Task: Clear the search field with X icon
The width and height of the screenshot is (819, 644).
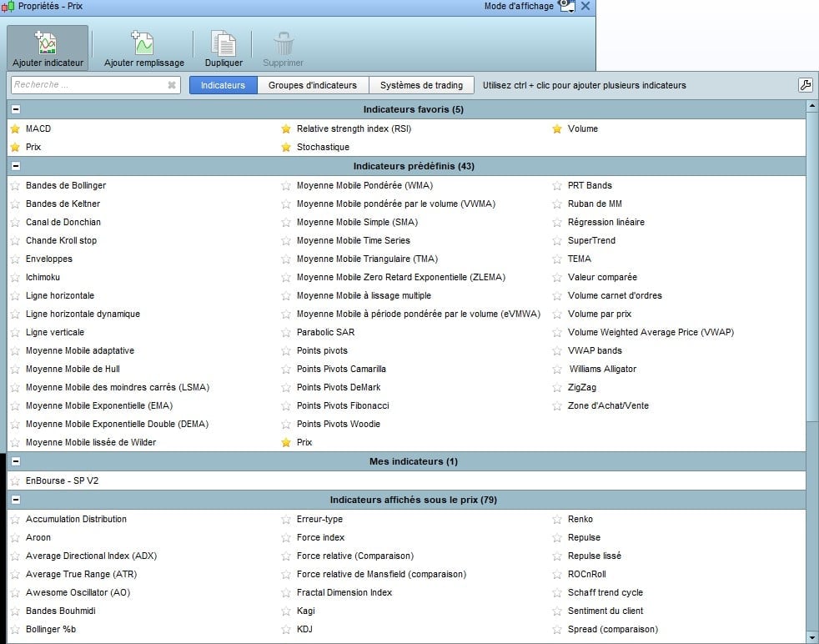Action: (x=171, y=84)
